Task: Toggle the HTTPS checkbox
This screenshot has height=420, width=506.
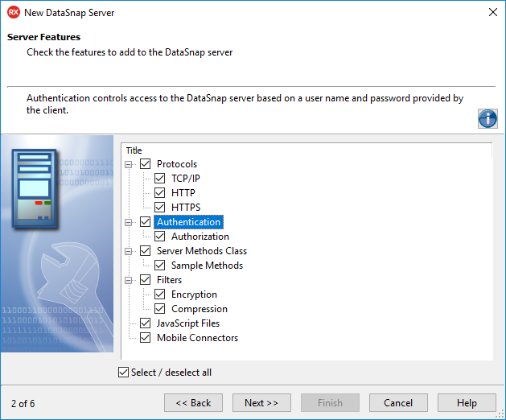Action: [160, 208]
